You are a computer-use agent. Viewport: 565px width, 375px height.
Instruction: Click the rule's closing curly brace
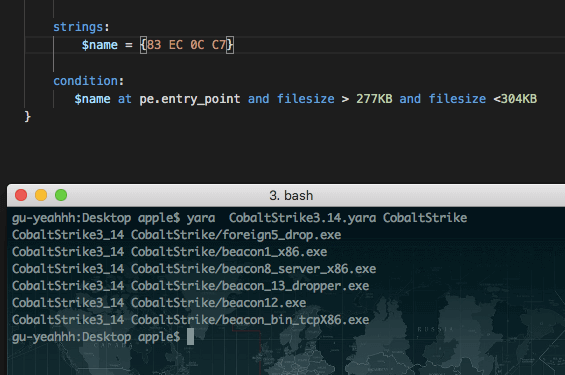pos(27,117)
